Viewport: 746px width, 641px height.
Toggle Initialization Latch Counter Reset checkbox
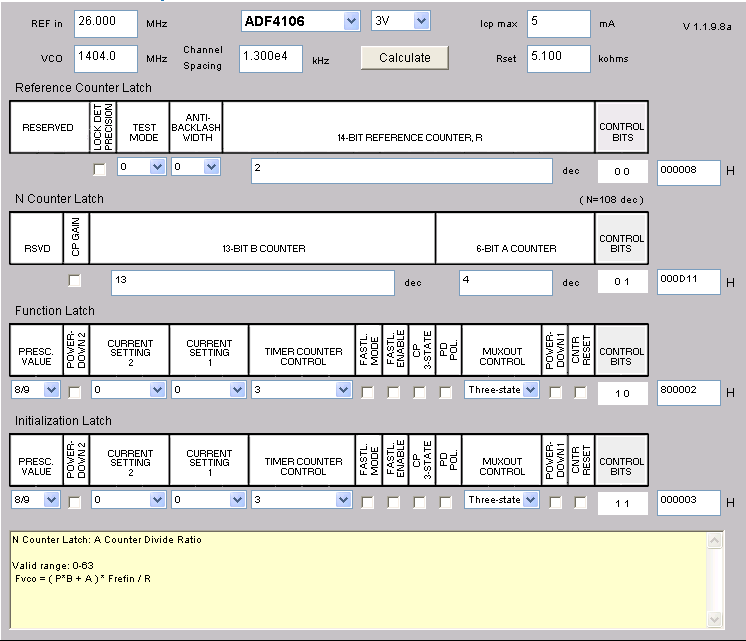point(580,503)
